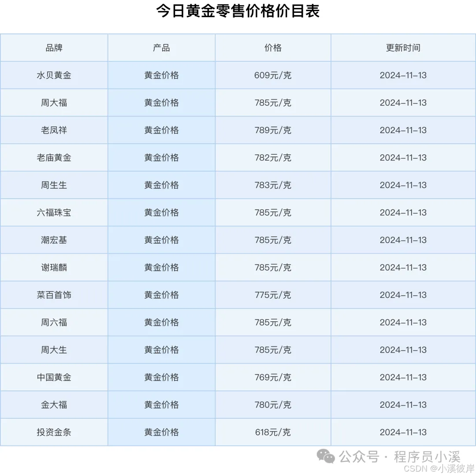476x476 pixels.
Task: Click the 周大福 brand cell
Action: [54, 103]
